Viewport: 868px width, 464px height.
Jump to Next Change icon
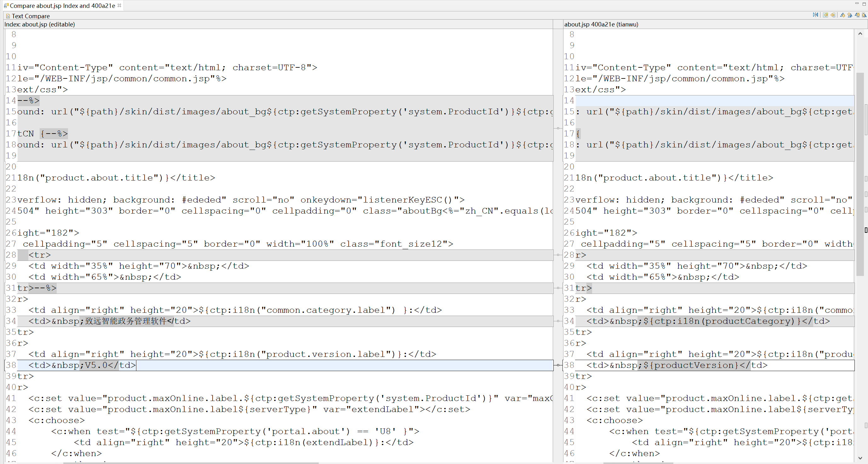tap(857, 15)
